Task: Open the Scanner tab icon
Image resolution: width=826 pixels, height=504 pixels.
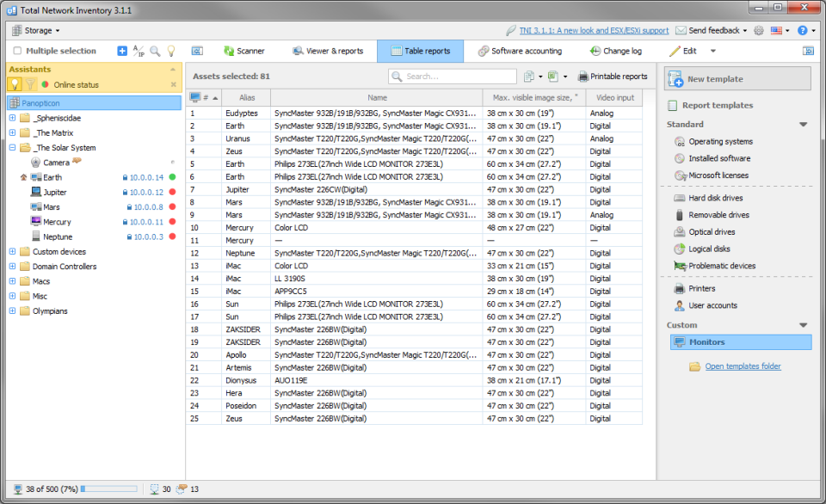Action: [231, 51]
